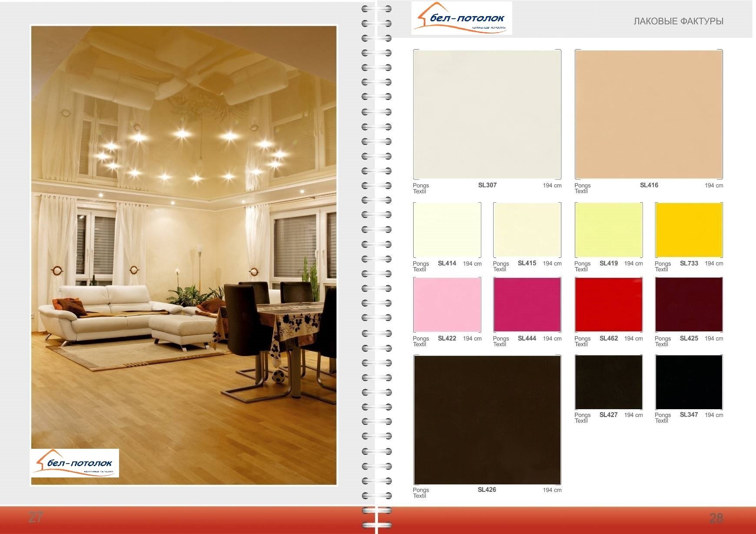This screenshot has height=534, width=756.
Task: Pick the SL427 dark brown swatch
Action: 608,382
